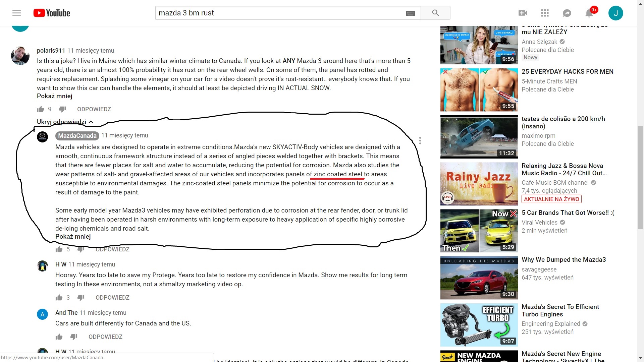Open the MazdaCanada channel name link
The image size is (644, 362).
coord(77,136)
